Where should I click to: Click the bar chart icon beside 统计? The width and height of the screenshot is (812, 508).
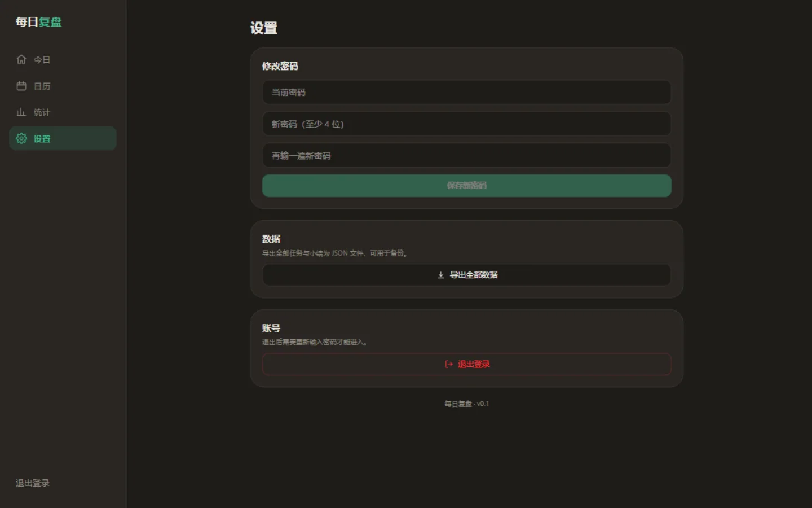(x=21, y=112)
